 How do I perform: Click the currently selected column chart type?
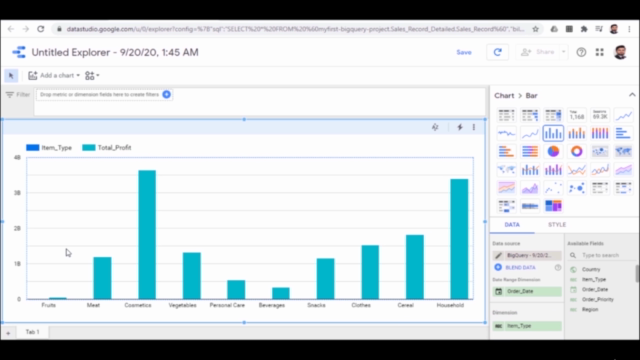click(x=553, y=133)
